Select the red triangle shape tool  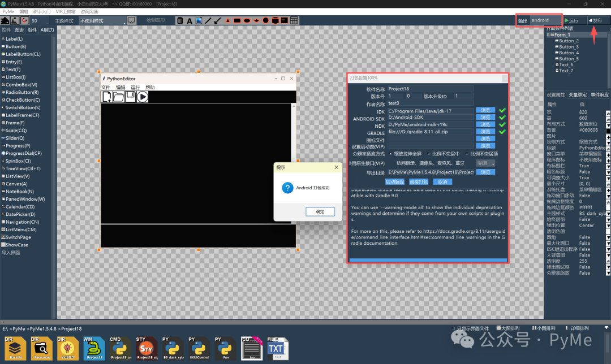click(x=227, y=20)
